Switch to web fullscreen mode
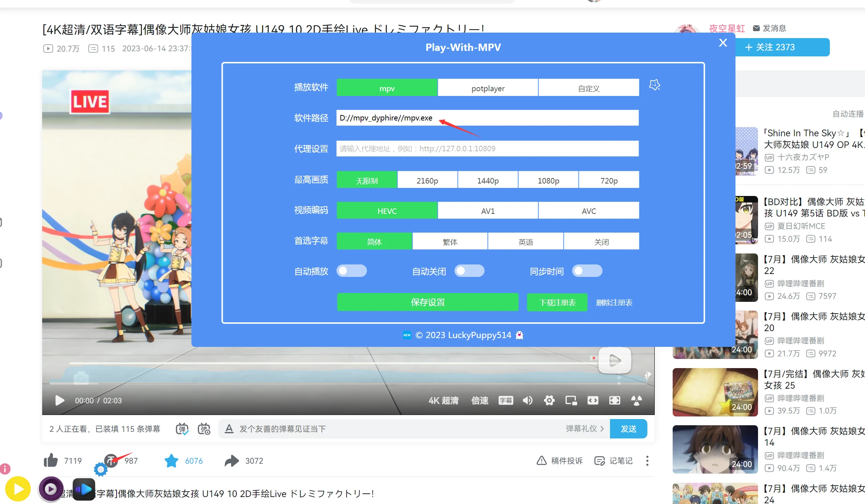 593,400
